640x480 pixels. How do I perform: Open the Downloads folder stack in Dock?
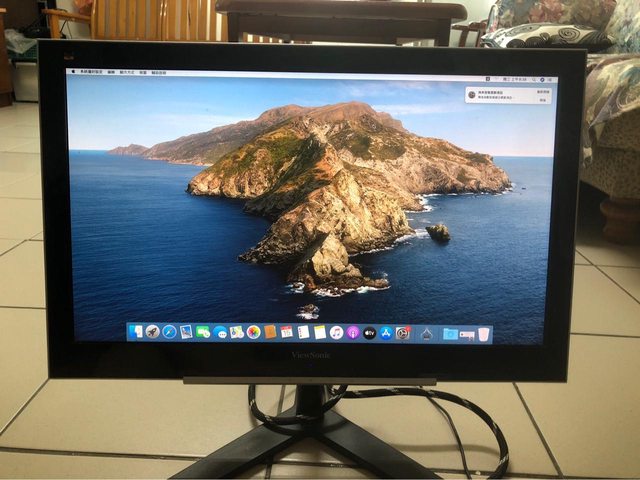450,333
